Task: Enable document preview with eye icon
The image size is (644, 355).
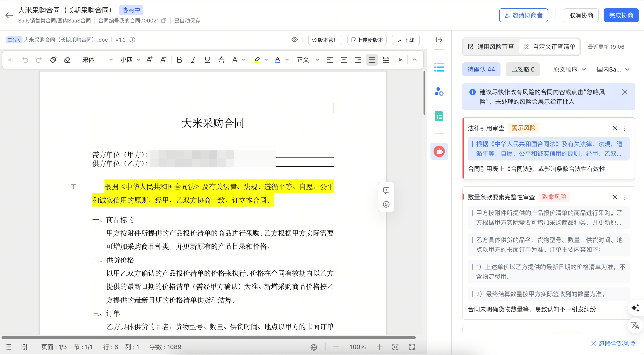Action: 294,39
